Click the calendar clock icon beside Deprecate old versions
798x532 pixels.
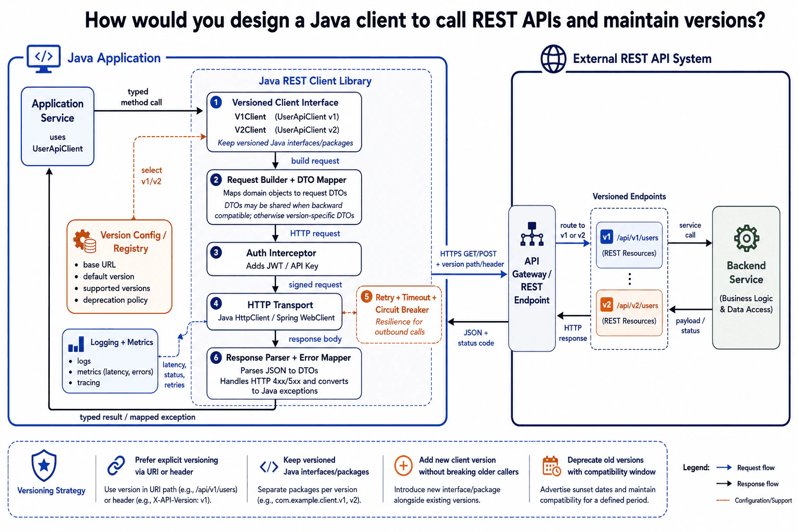pos(551,466)
